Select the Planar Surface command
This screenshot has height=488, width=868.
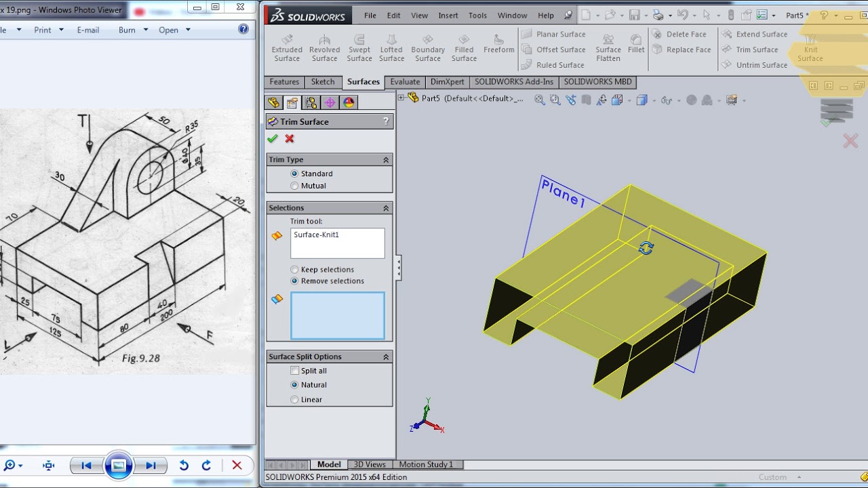[553, 34]
